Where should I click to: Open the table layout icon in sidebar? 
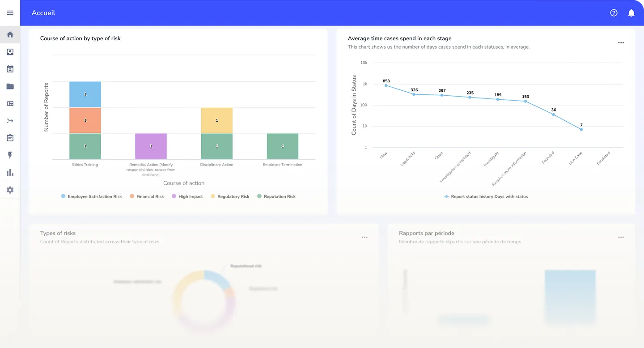[x=10, y=104]
